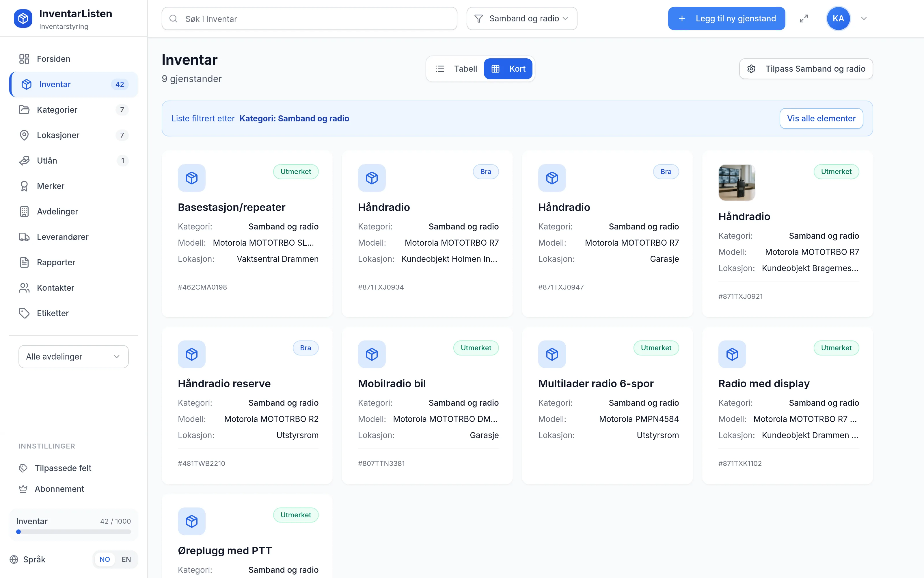Screen dimensions: 924x578
Task: Click the InventarListen cube logo
Action: [x=23, y=18]
